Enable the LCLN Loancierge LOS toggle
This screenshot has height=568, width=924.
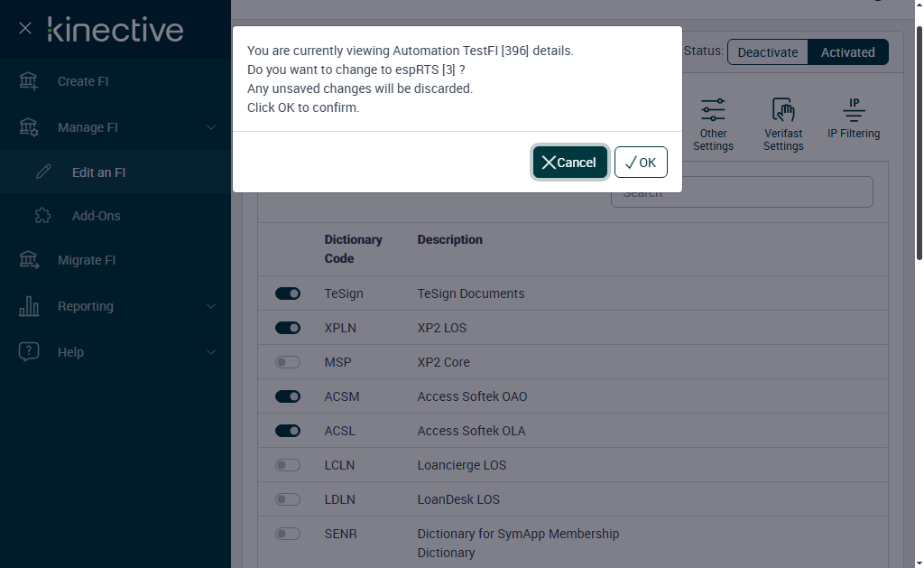(288, 465)
